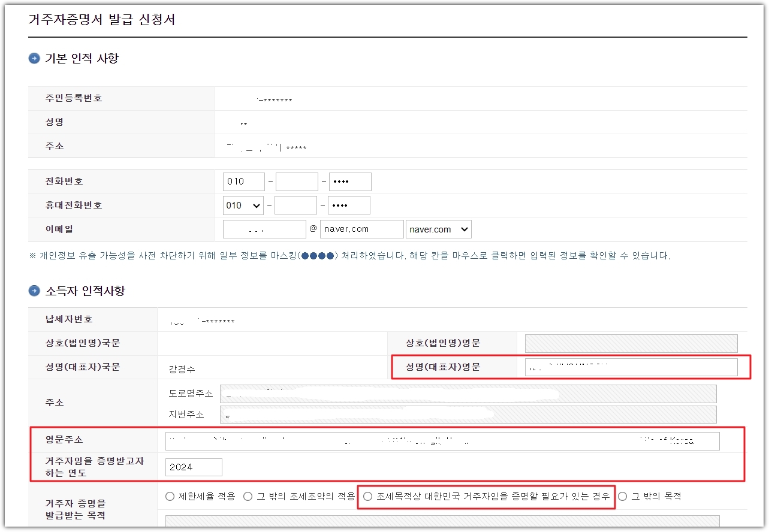
Task: Click the empty middle 휴대전화번호 input box
Action: click(295, 205)
